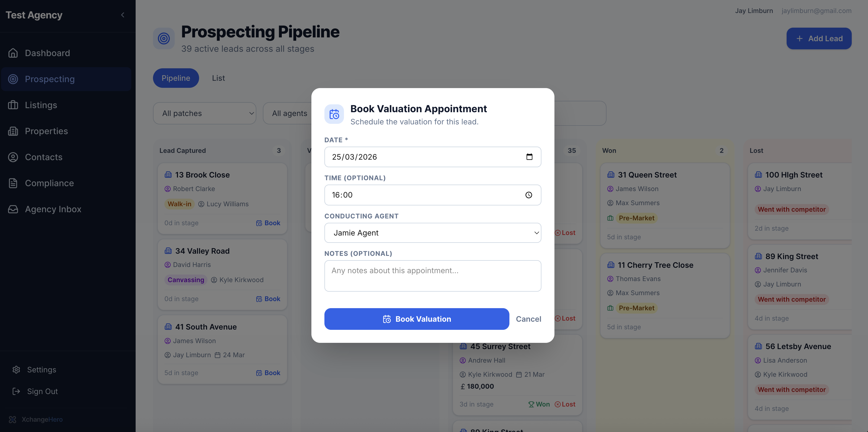Select the Pipeline view tab
The width and height of the screenshot is (868, 432).
click(x=175, y=78)
